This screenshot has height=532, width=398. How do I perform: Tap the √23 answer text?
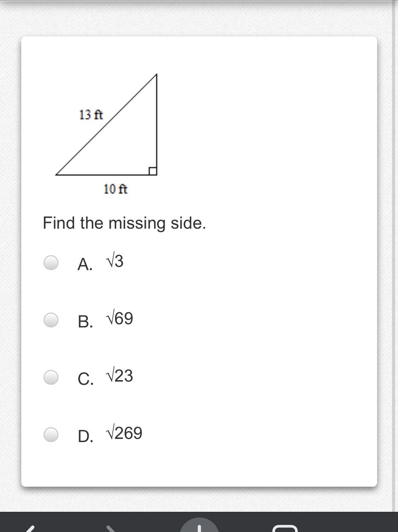[120, 376]
